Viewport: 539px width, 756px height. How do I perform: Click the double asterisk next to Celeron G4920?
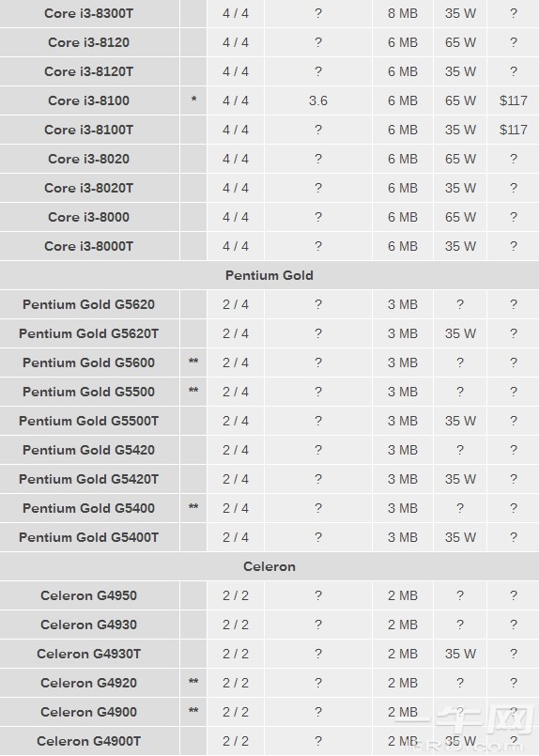[x=193, y=682]
